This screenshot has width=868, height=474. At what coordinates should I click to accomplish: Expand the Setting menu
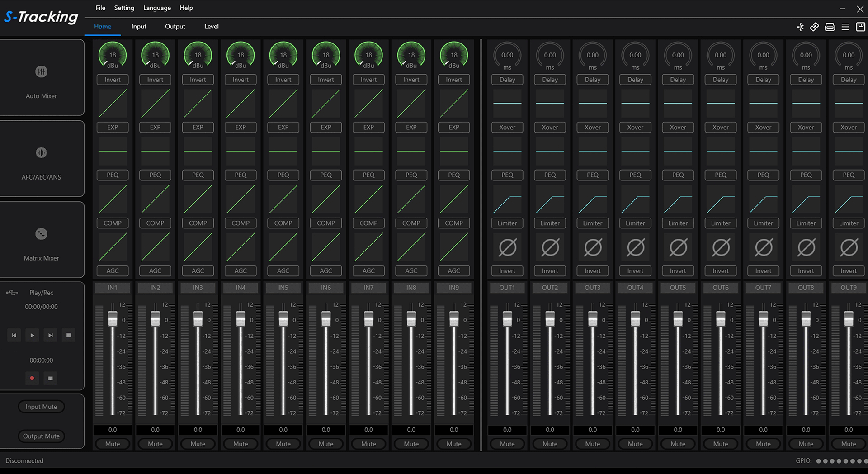[124, 8]
